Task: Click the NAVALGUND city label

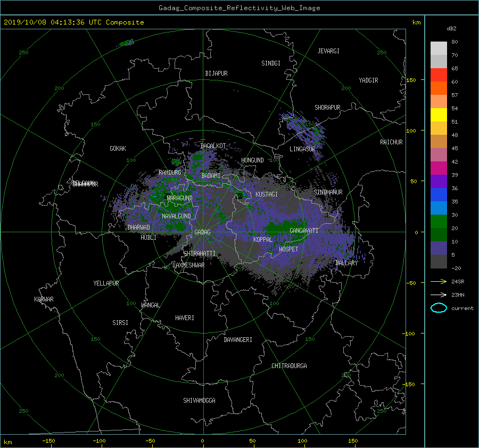Action: click(x=176, y=216)
